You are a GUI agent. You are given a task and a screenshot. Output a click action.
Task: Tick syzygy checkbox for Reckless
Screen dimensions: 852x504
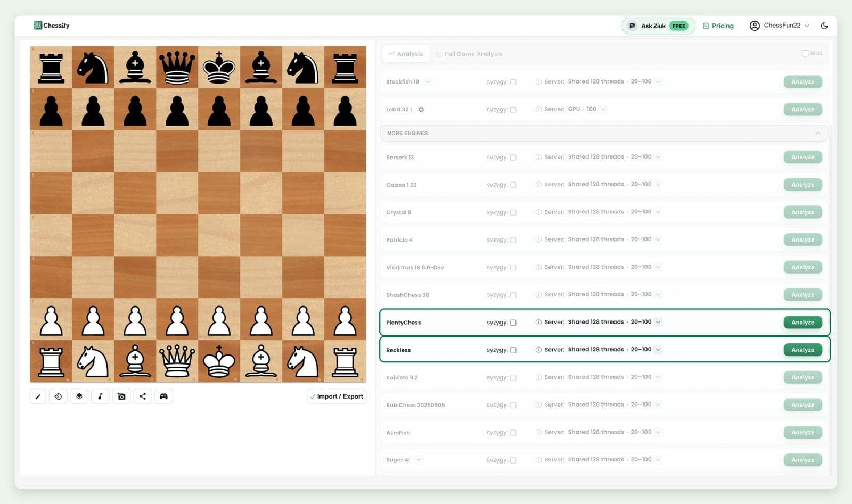pos(513,350)
